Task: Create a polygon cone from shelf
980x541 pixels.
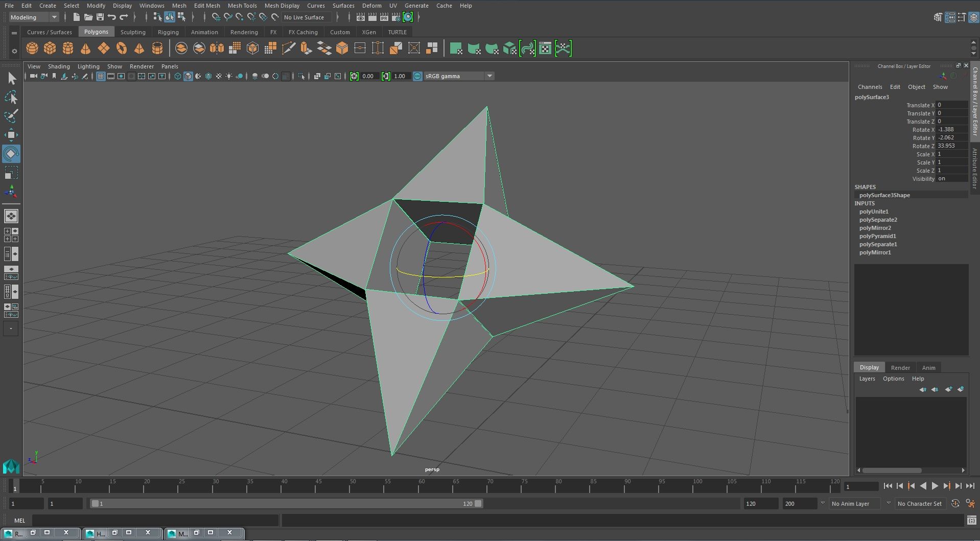Action: [x=86, y=49]
